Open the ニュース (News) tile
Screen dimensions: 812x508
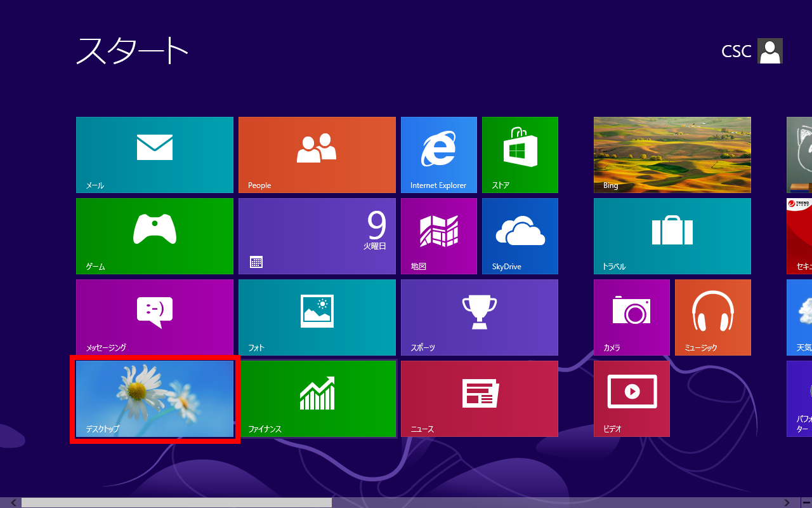click(x=480, y=399)
